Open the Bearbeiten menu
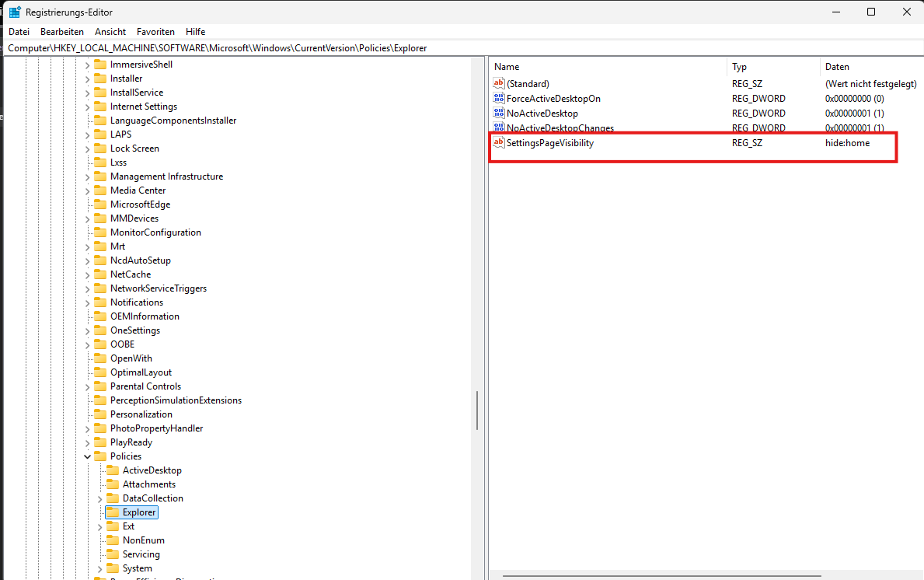Viewport: 924px width, 580px height. pos(61,31)
